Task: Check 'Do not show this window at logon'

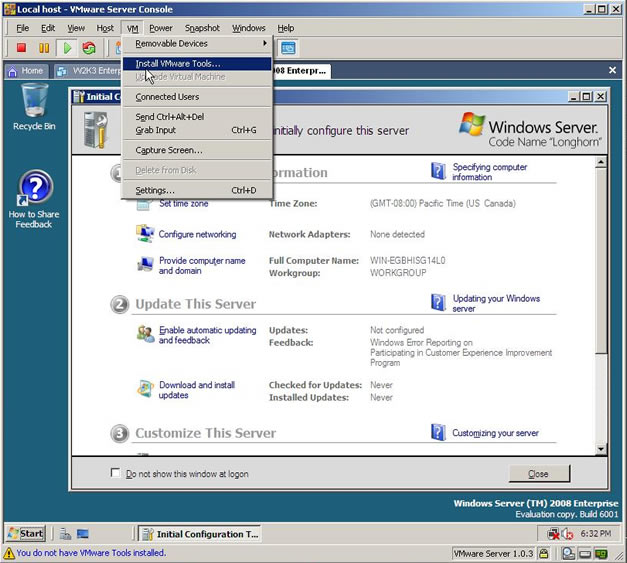Action: [x=115, y=474]
